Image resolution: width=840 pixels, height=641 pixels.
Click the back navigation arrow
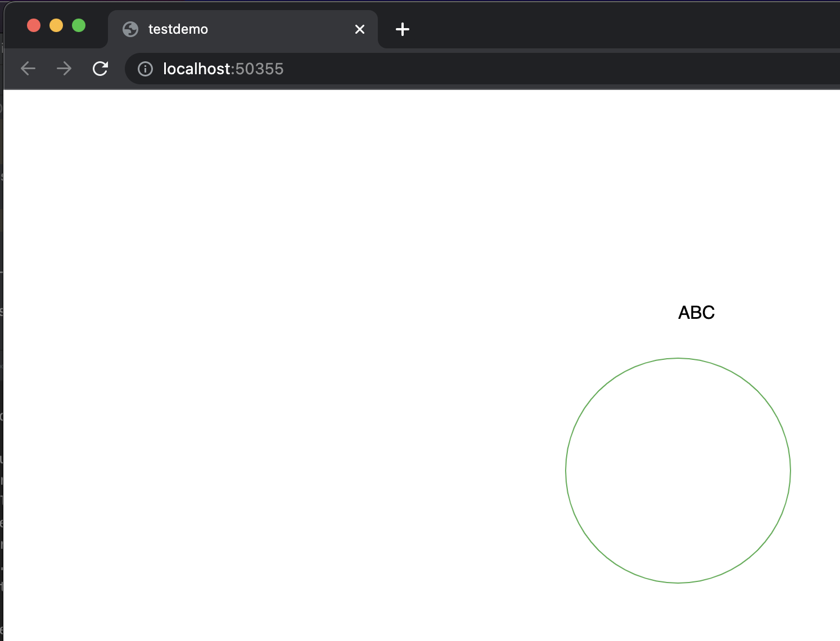pos(28,68)
